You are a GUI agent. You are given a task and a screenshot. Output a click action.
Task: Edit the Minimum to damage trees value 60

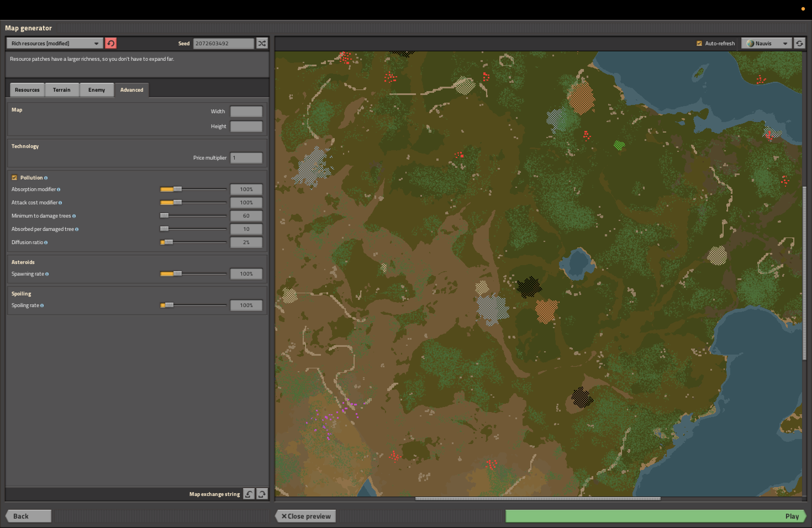246,216
